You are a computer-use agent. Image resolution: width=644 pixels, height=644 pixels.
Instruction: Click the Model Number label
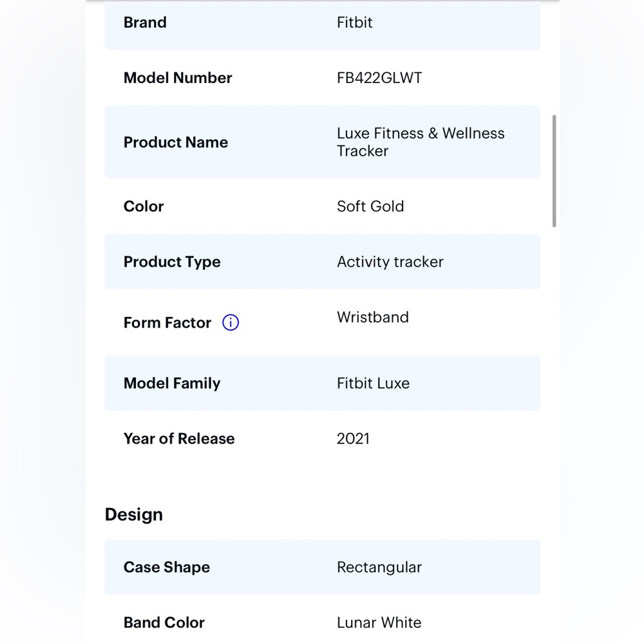(x=178, y=78)
